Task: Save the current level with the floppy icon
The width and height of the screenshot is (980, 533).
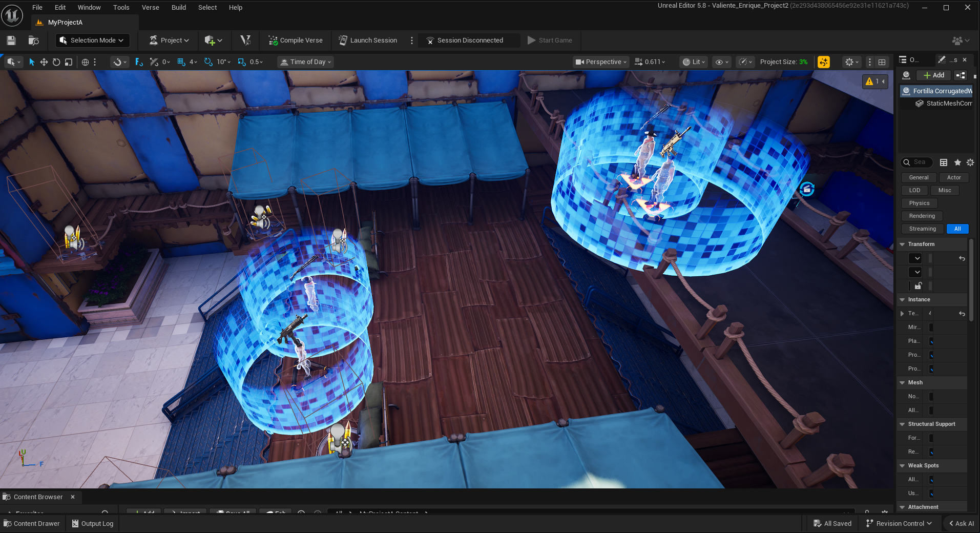Action: pyautogui.click(x=11, y=40)
